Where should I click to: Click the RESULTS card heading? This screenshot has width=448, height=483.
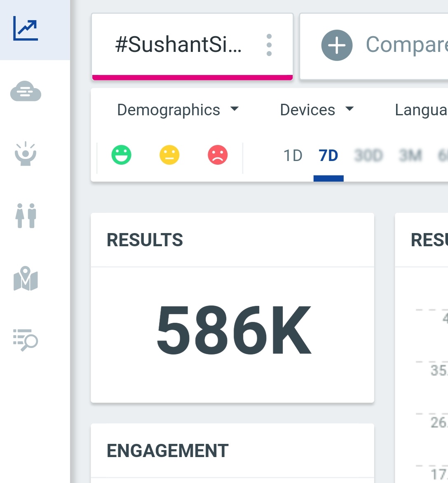tap(145, 240)
